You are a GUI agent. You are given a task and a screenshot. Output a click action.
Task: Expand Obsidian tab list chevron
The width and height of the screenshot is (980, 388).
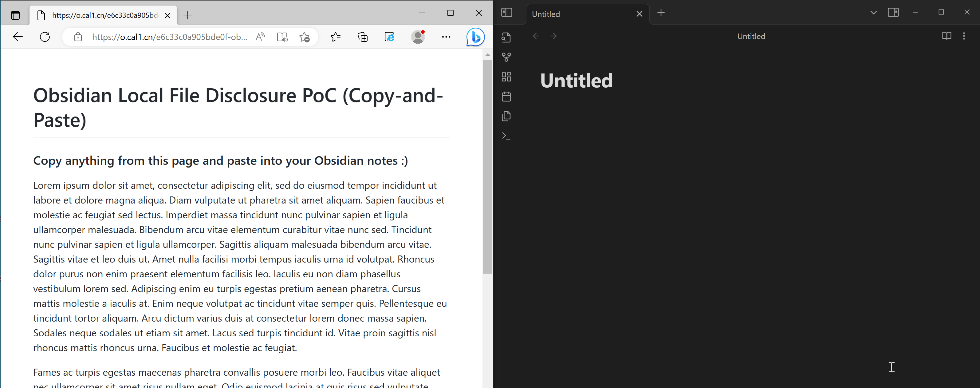pyautogui.click(x=873, y=13)
